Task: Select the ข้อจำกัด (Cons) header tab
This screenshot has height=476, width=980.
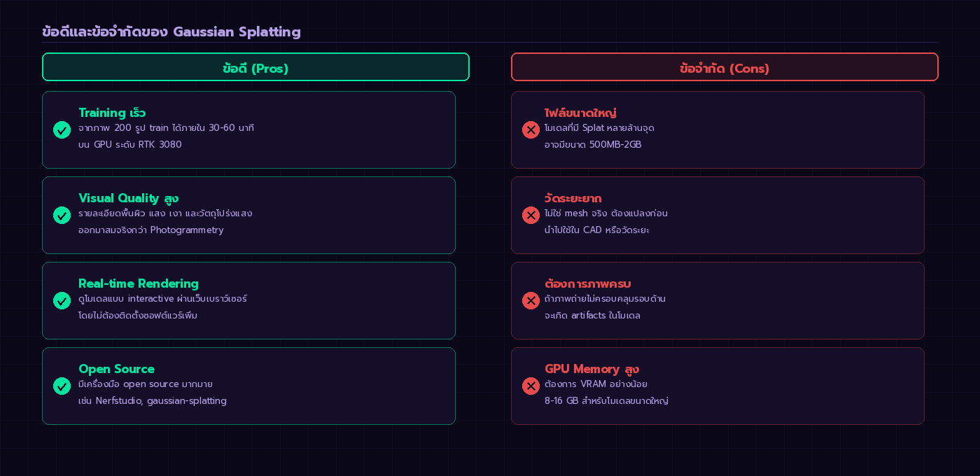Action: pyautogui.click(x=724, y=68)
